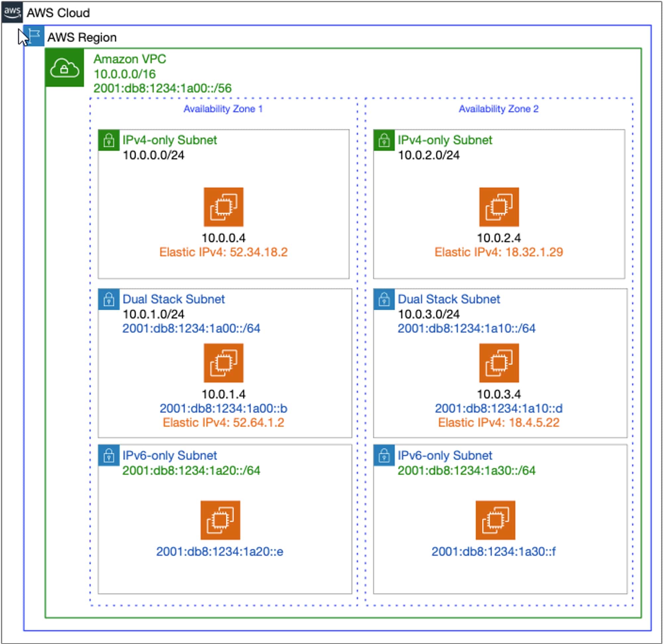Click the IPv6 CIDR 2001:db8:1234:1a30::/64 text
The width and height of the screenshot is (663, 644).
pos(466,470)
